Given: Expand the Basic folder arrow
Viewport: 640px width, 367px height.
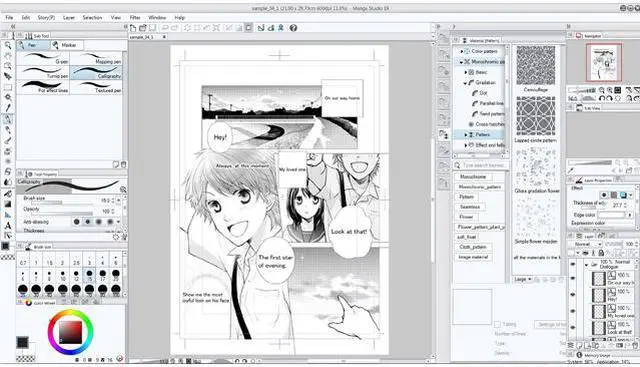Looking at the screenshot, I should click(x=466, y=72).
